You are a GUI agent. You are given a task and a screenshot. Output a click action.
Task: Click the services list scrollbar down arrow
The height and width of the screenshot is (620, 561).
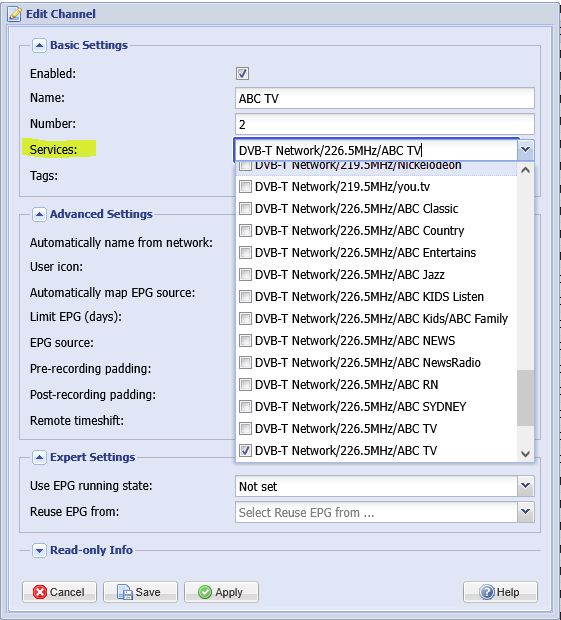point(525,454)
